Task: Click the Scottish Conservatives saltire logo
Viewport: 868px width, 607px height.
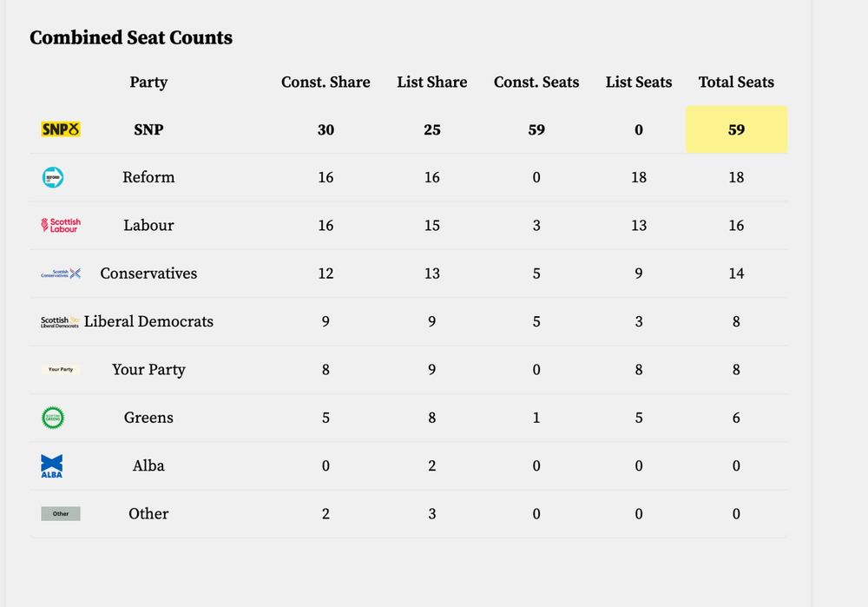Action: click(x=61, y=274)
